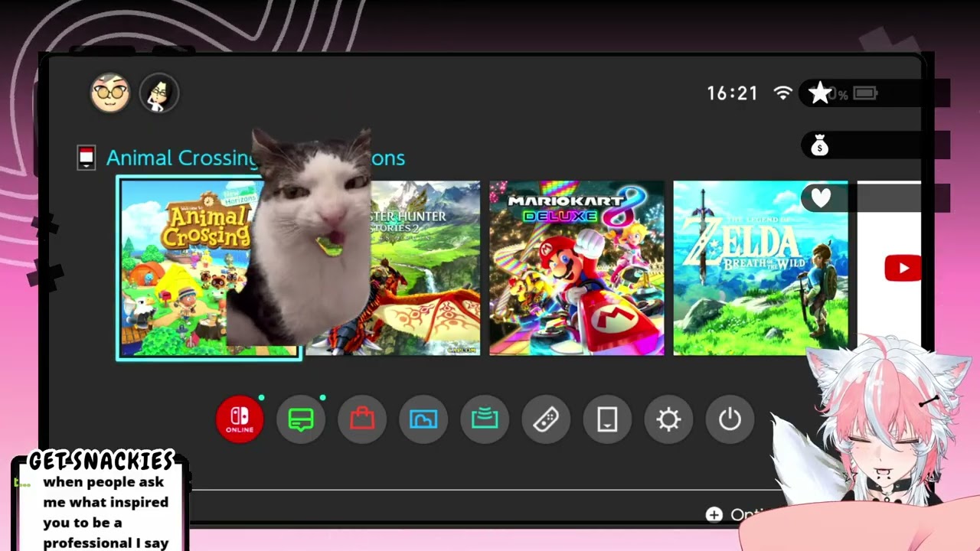Click the game card icon beside the title
This screenshot has width=980, height=551.
coord(87,158)
